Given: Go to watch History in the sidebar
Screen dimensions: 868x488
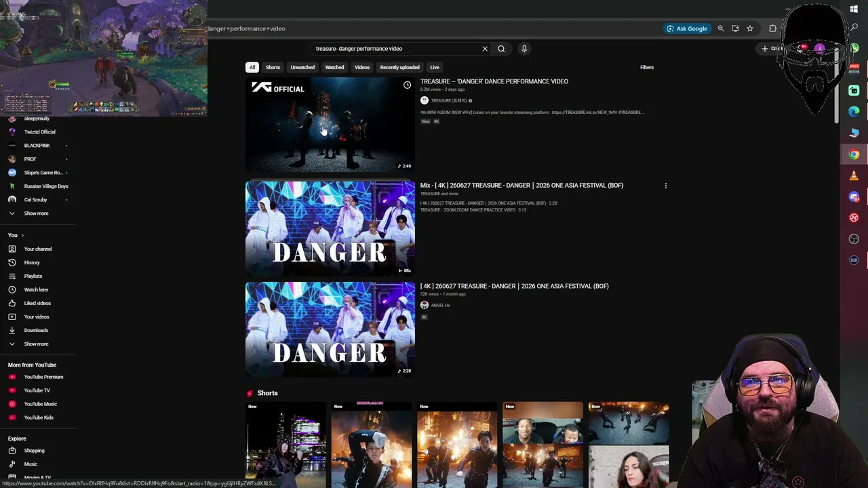Looking at the screenshot, I should click(x=32, y=262).
